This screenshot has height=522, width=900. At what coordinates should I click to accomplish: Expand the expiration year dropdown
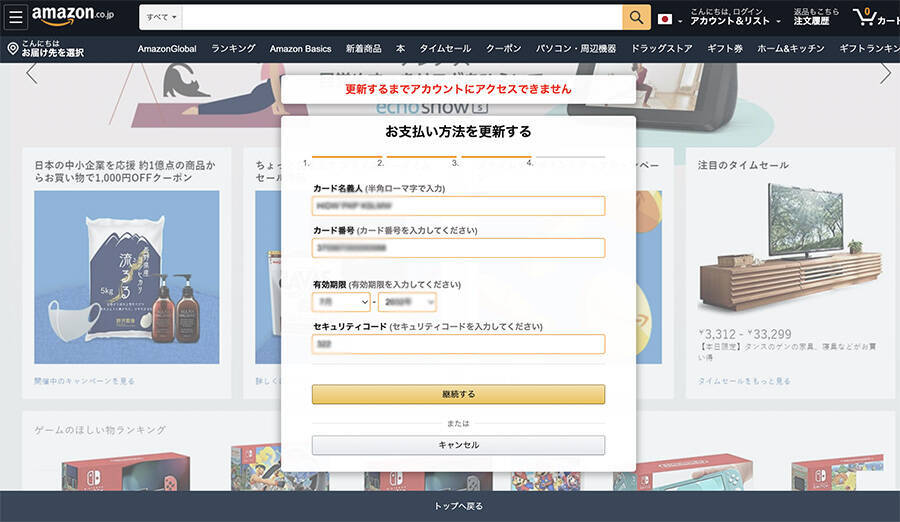coord(407,302)
